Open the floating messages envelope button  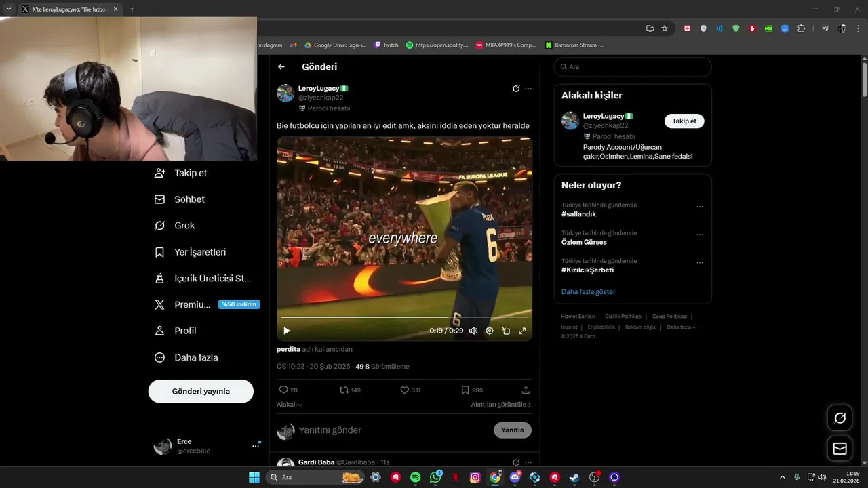click(840, 449)
